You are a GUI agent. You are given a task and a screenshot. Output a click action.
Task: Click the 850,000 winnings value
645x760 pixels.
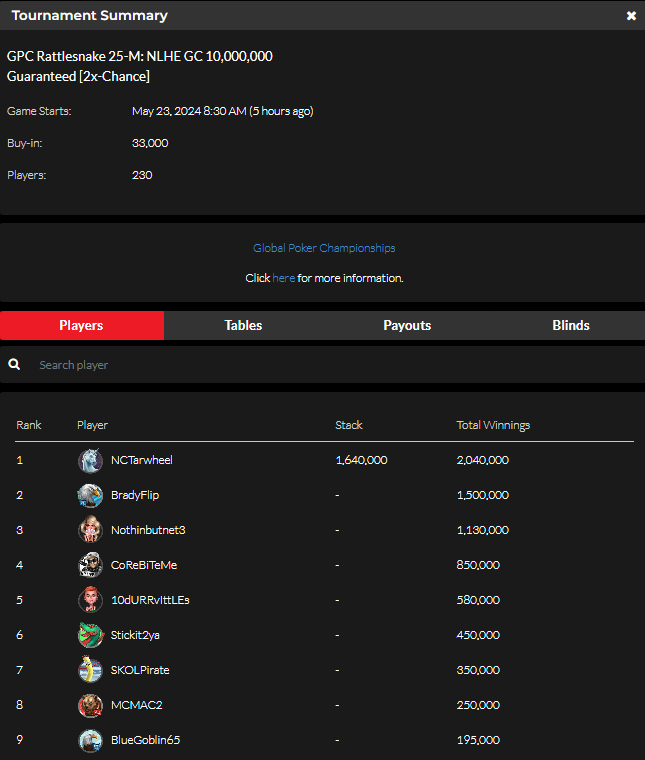(478, 565)
